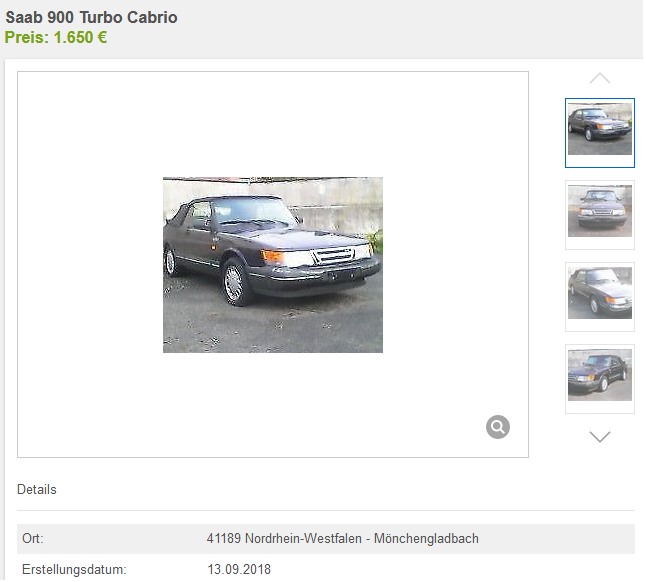The image size is (646, 582).
Task: Click the 'Erstellungsdatum:' label
Action: 74,569
